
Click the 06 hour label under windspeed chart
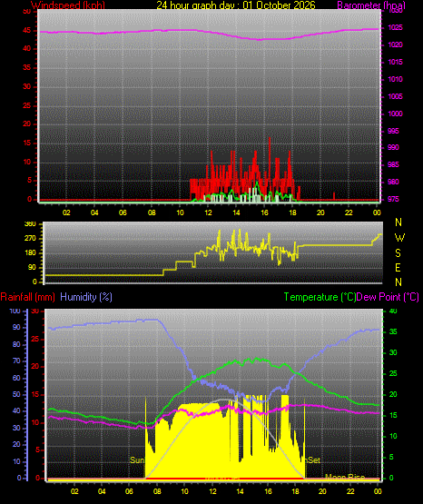pos(123,212)
